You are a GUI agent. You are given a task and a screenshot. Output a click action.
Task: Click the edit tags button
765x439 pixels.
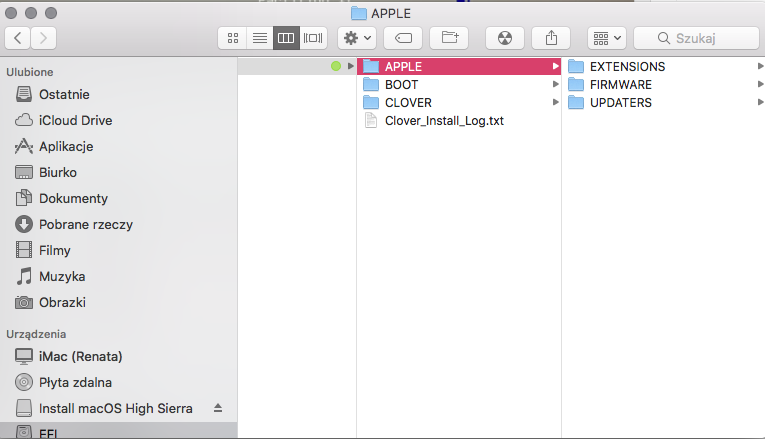tap(403, 38)
